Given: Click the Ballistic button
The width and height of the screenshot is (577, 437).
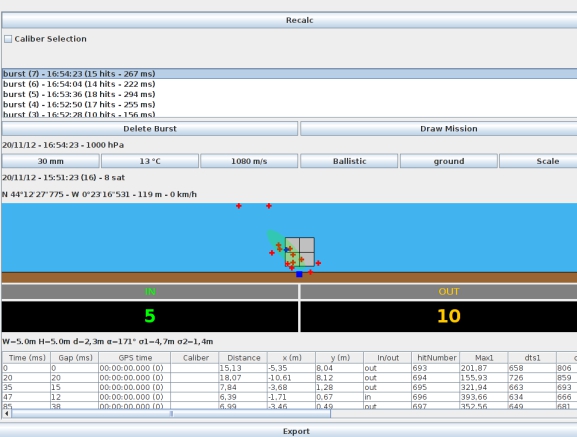Looking at the screenshot, I should point(349,161).
